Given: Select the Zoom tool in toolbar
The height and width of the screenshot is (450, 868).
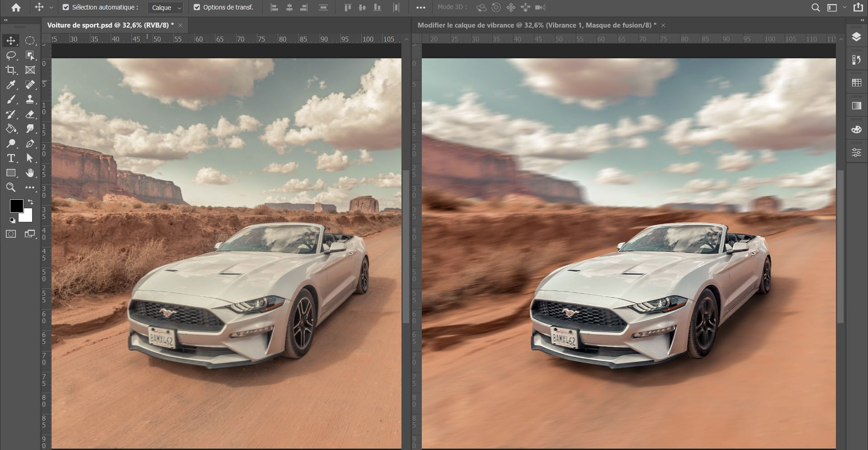Looking at the screenshot, I should [x=11, y=187].
